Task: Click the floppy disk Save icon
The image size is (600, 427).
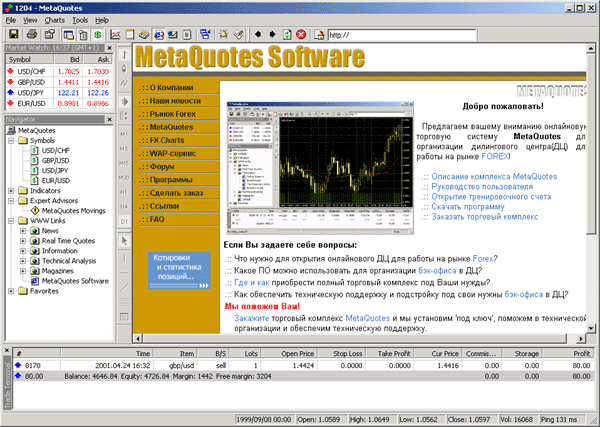Action: click(14, 34)
